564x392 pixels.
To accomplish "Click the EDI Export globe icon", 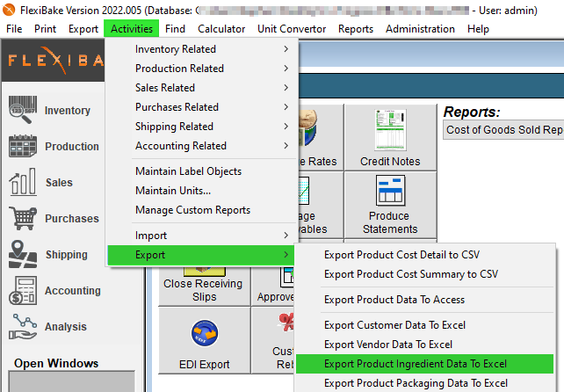I will click(205, 333).
